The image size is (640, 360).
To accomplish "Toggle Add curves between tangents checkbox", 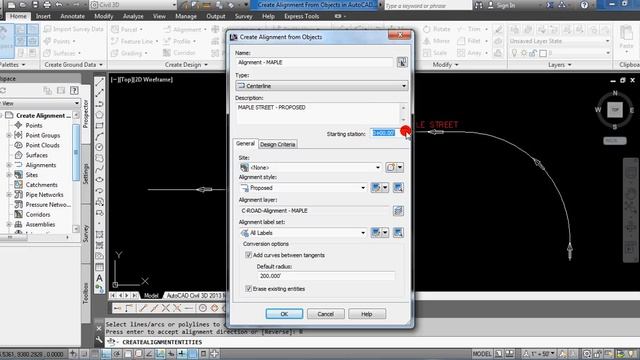I will 248,255.
